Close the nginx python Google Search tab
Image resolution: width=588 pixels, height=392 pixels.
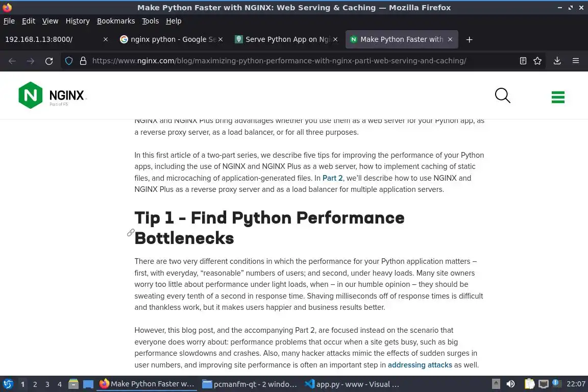point(220,39)
